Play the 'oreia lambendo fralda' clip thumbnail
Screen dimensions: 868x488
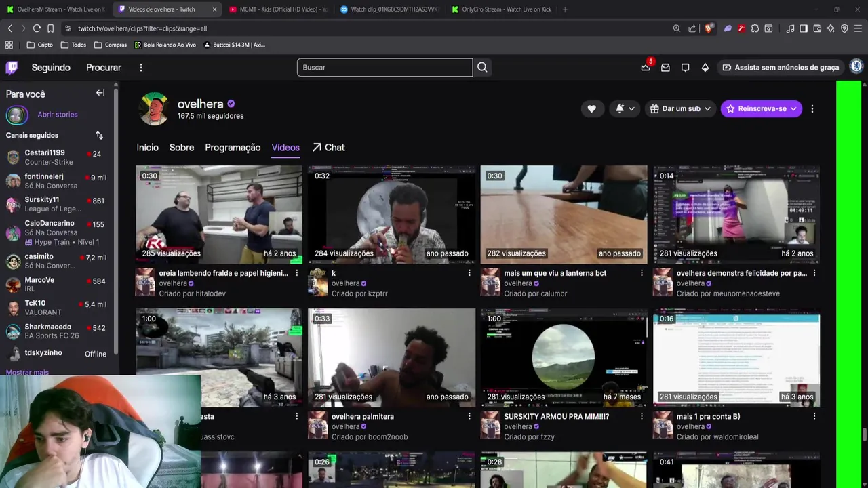click(x=219, y=214)
